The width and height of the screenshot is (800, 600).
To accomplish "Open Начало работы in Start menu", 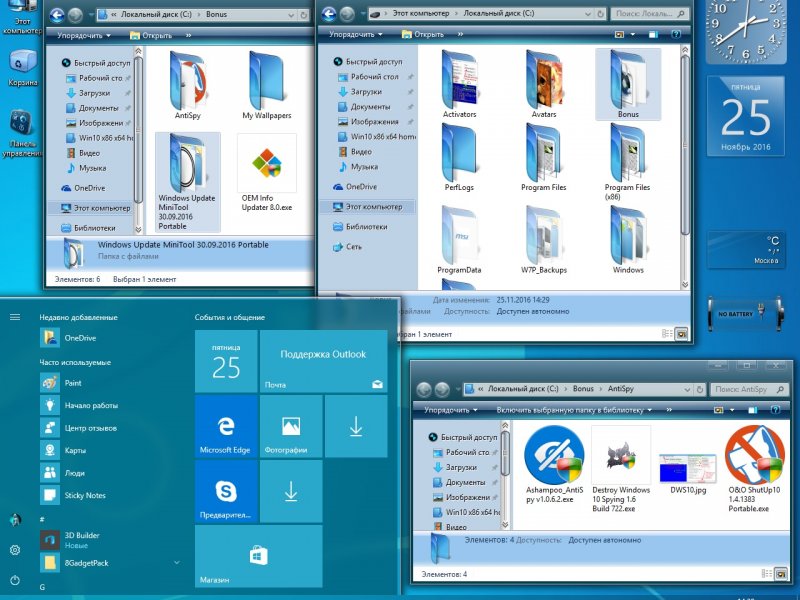I will (x=79, y=405).
